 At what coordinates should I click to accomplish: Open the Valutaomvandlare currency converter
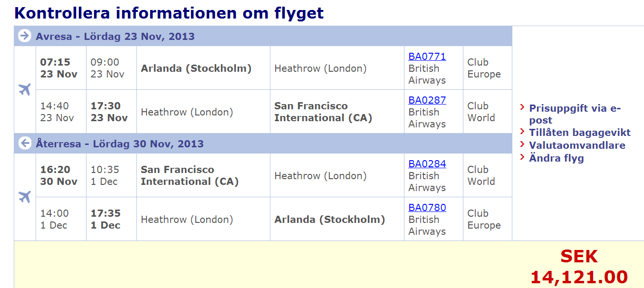coord(577,145)
